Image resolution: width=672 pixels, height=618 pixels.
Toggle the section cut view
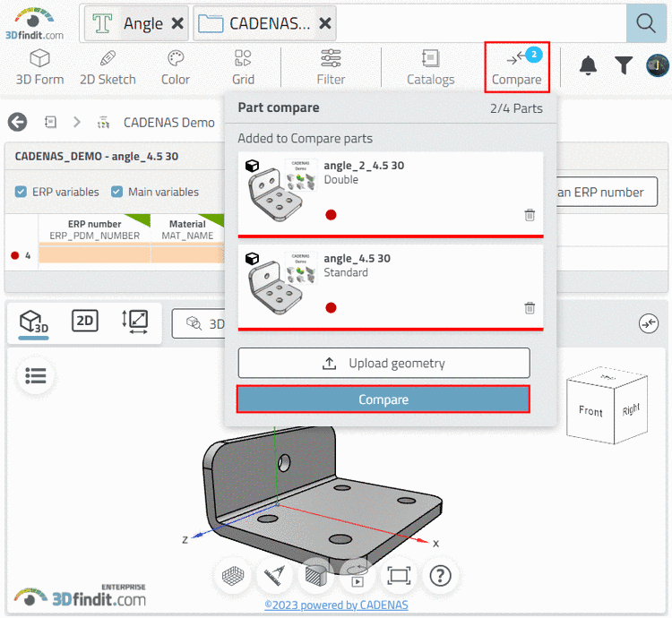click(316, 576)
